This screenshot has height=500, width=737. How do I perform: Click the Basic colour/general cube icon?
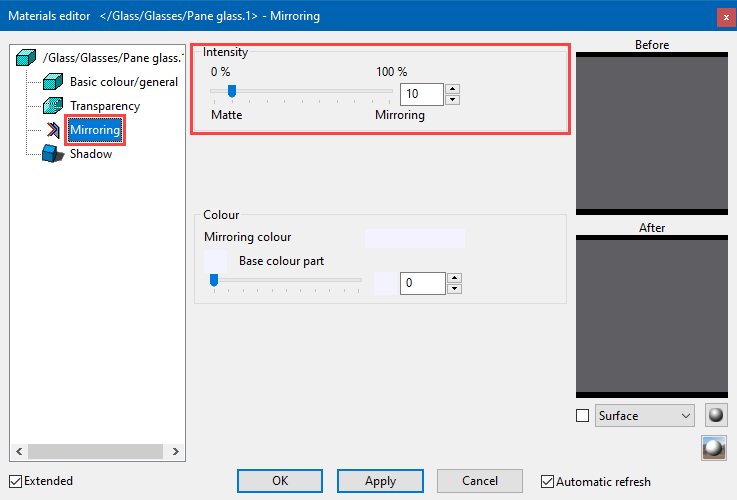pos(53,82)
